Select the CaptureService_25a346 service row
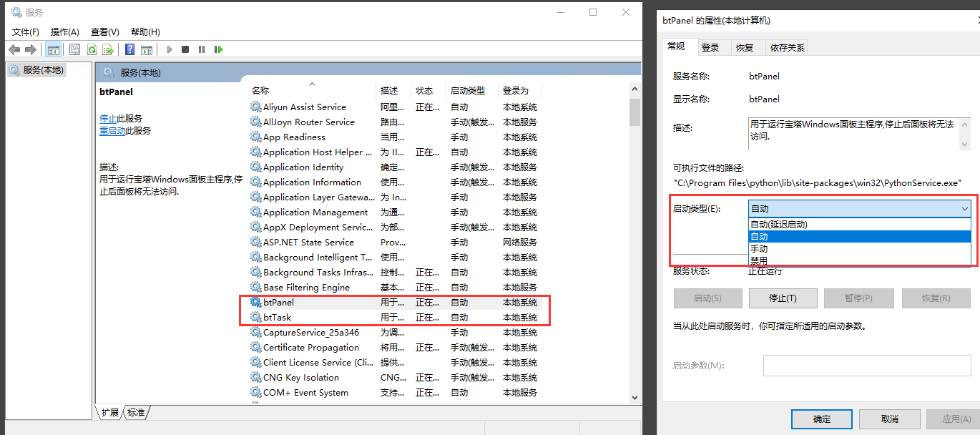Viewport: 980px width, 435px height. pos(394,332)
